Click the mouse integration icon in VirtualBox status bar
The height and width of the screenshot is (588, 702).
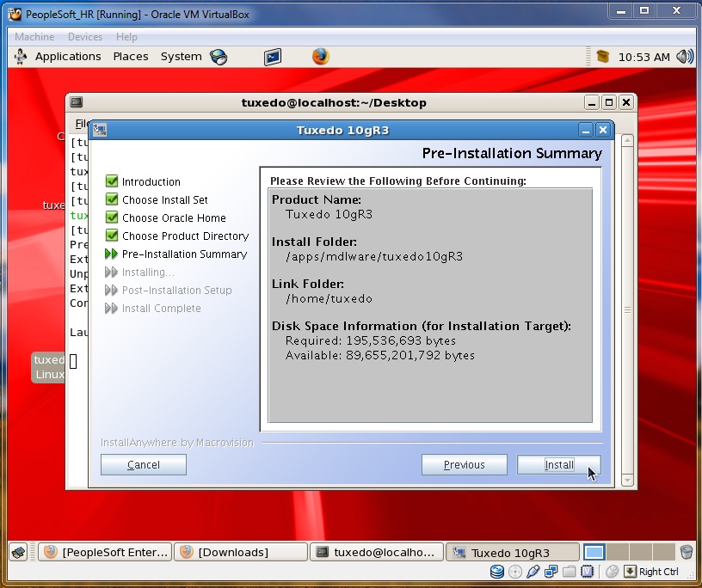(x=612, y=571)
